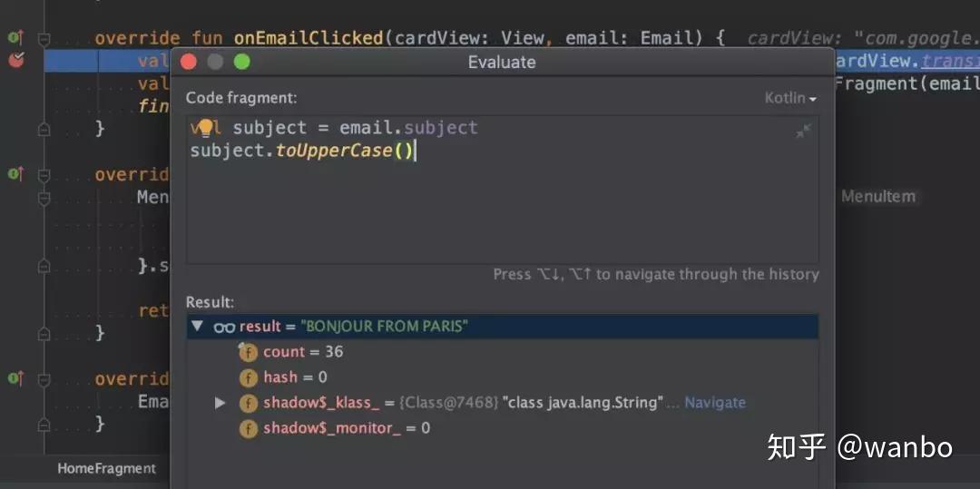Click the Navigate link
This screenshot has height=489, width=980.
pos(715,403)
